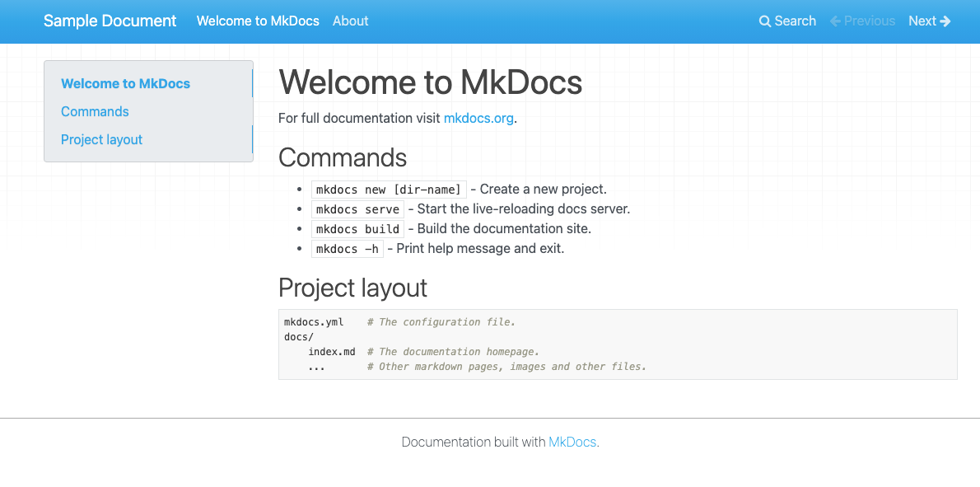Open the Search text link

click(795, 21)
